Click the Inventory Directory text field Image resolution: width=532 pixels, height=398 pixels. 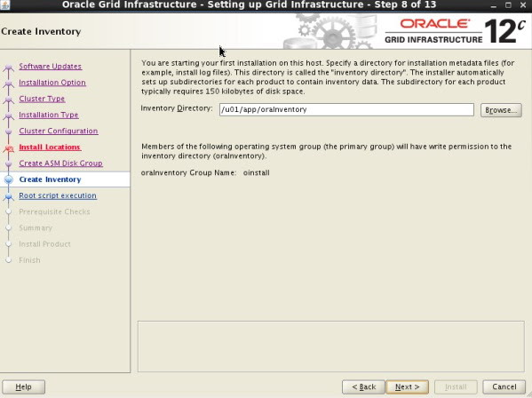tap(346, 109)
